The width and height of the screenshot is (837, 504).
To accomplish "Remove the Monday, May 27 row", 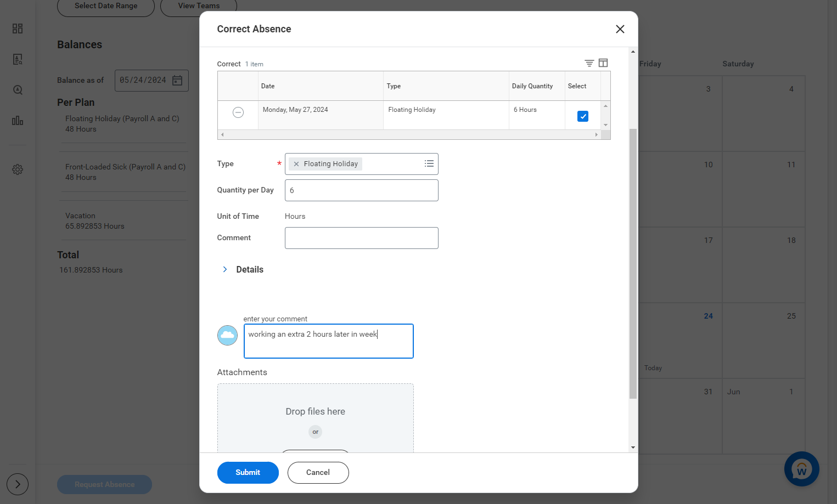I will [238, 112].
